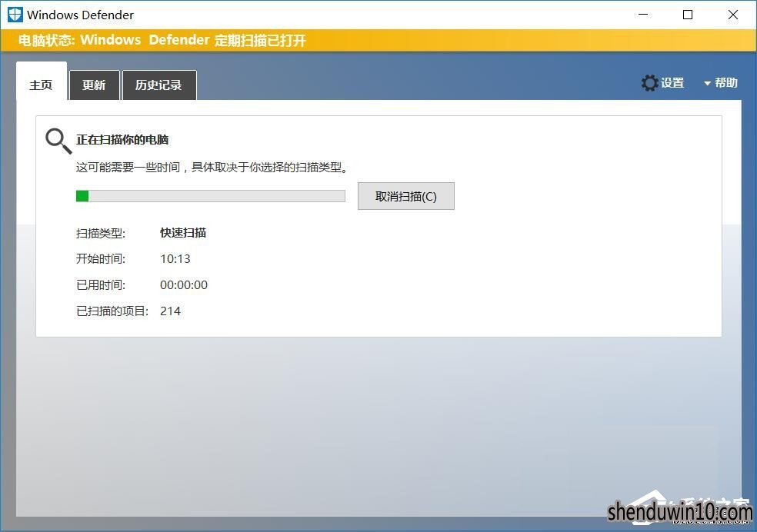Click the Windows Defender shield icon in title bar
Screen dimensions: 757x532
(x=15, y=15)
